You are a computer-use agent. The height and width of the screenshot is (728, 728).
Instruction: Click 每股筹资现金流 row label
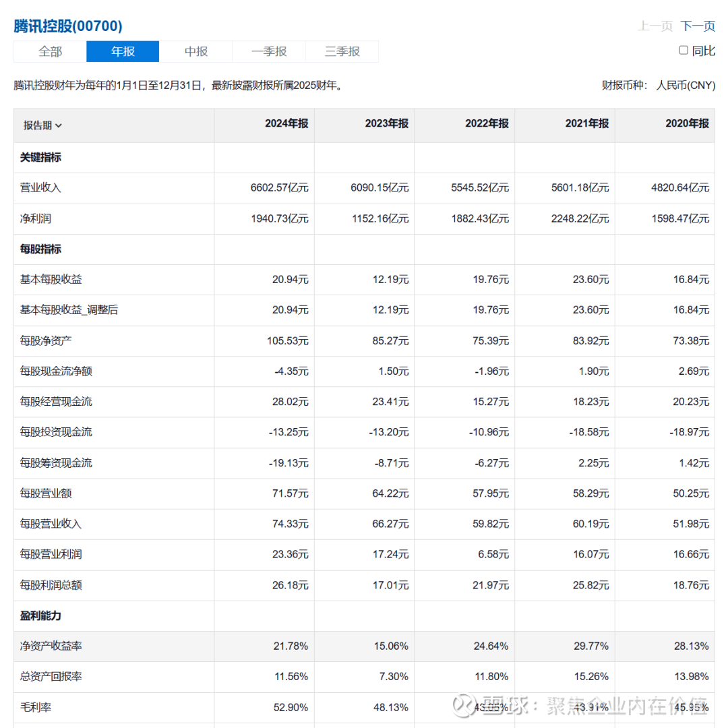(56, 463)
